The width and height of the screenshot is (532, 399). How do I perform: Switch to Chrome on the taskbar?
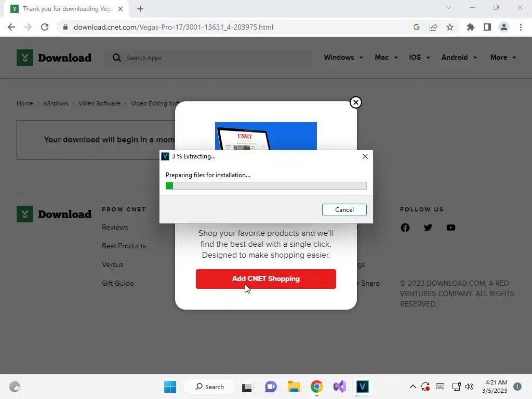click(x=316, y=387)
